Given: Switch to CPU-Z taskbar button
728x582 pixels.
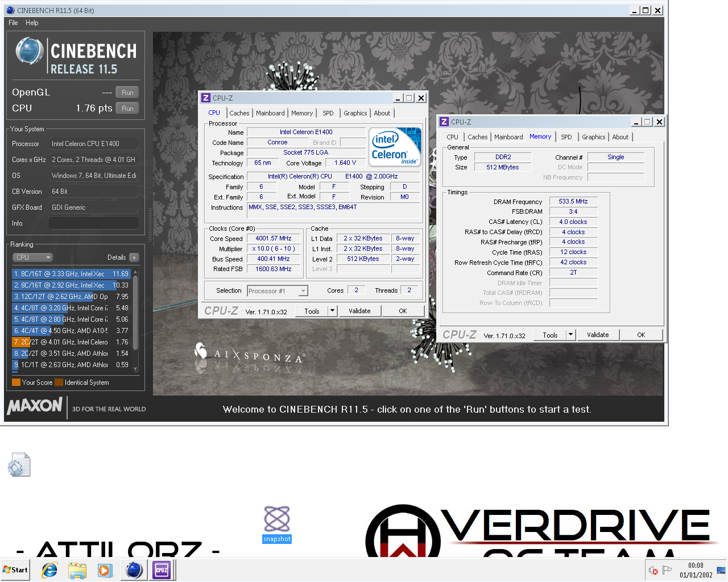Looking at the screenshot, I should [x=162, y=570].
